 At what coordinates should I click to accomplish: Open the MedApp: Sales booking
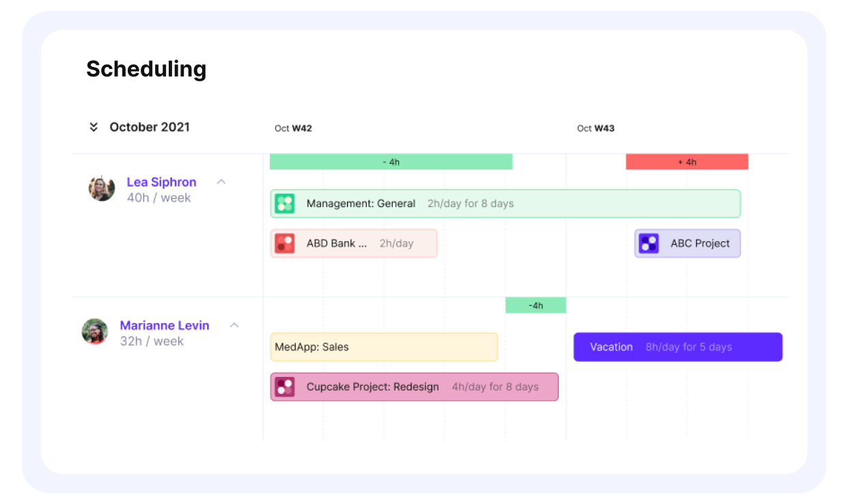pos(384,347)
